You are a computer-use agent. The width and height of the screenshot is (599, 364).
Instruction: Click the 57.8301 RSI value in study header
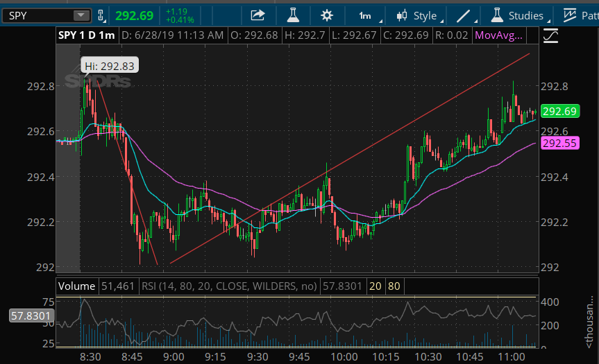pyautogui.click(x=342, y=286)
